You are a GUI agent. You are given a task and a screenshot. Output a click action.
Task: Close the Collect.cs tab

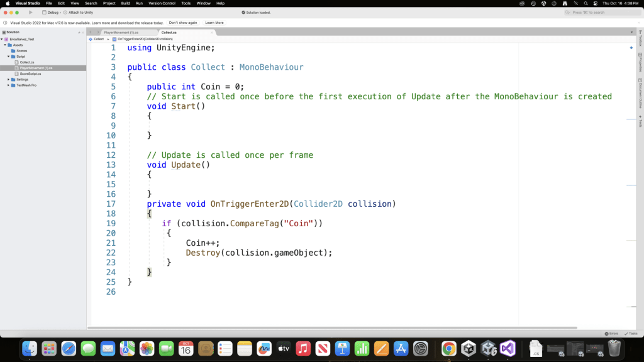(x=213, y=32)
